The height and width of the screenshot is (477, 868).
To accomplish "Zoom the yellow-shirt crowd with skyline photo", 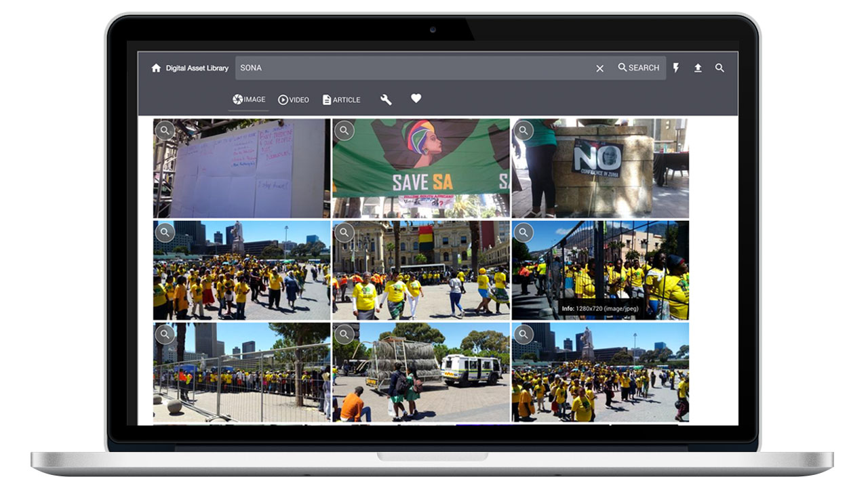I will (x=165, y=232).
